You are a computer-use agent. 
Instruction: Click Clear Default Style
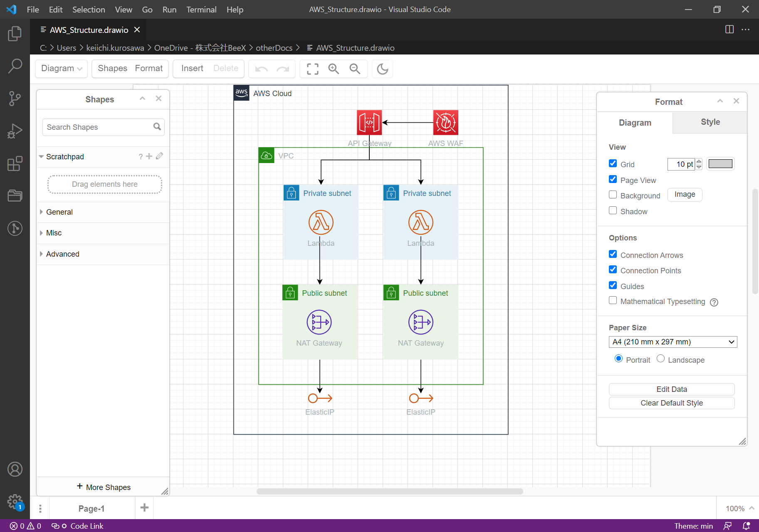click(671, 403)
